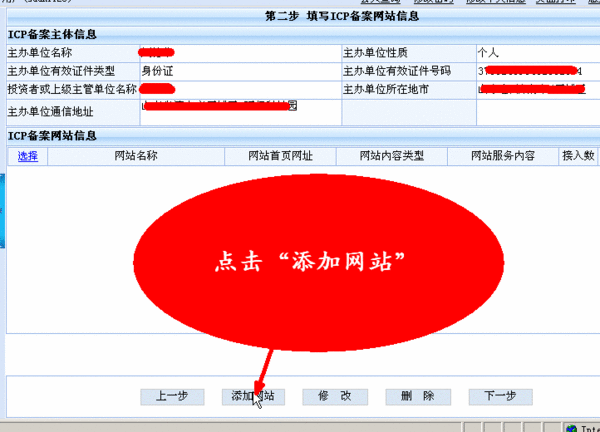This screenshot has height=432, width=600.
Task: Click the 修改 button
Action: click(x=335, y=397)
